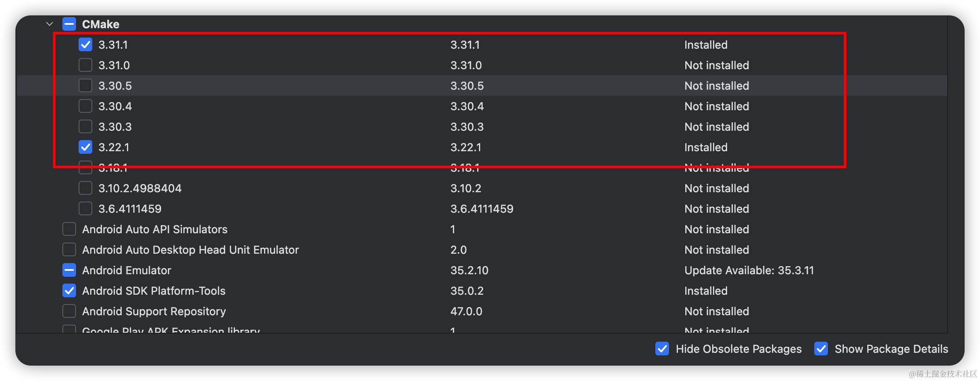
Task: Select the CMake 3.30.3 checkbox
Action: point(85,126)
